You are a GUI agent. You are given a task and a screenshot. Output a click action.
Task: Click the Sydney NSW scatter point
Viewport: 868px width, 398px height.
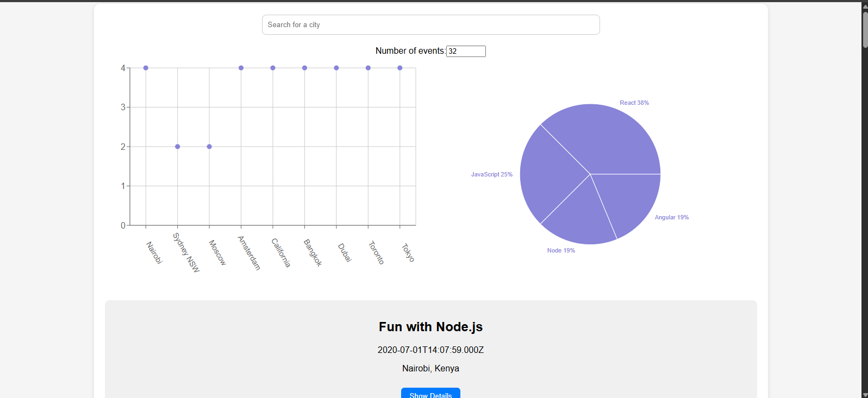178,147
